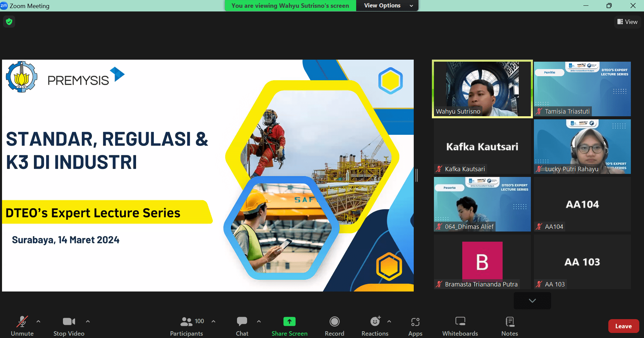Open the Participants list
This screenshot has width=644, height=338.
pyautogui.click(x=187, y=326)
